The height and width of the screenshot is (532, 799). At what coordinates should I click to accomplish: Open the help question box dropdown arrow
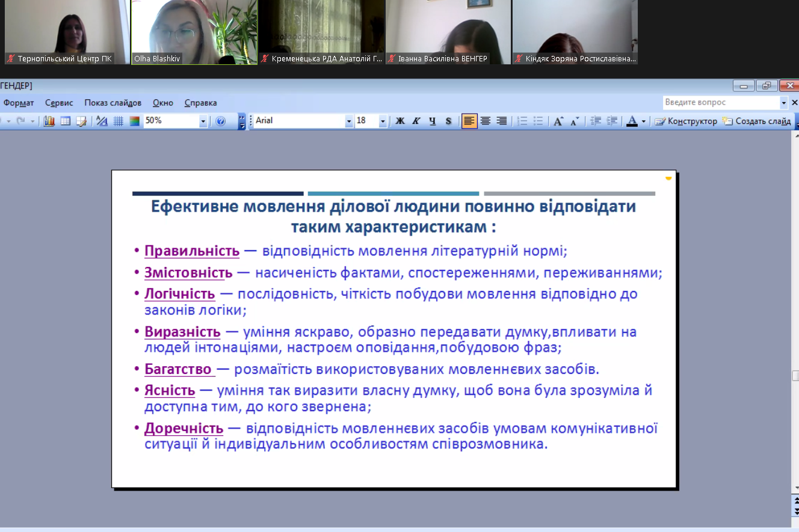[783, 103]
